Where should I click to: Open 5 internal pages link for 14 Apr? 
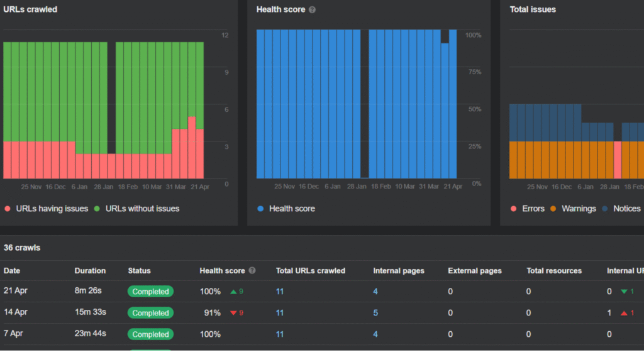[375, 313]
